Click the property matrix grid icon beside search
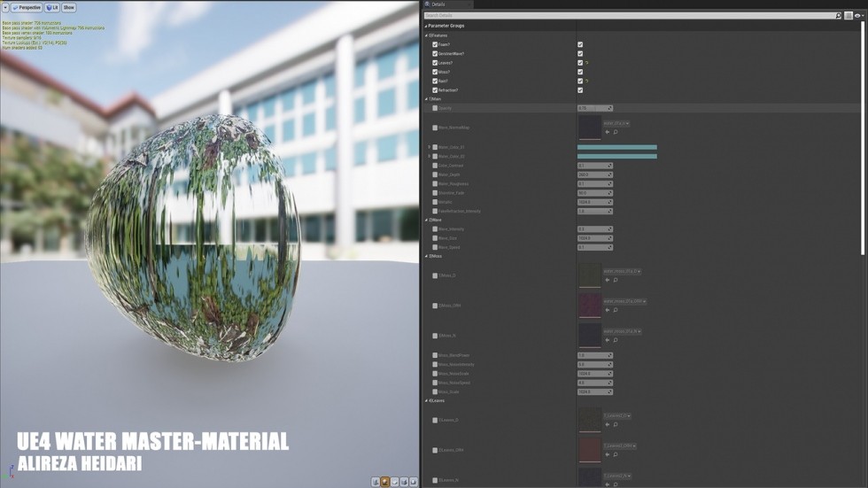This screenshot has width=868, height=488. click(848, 15)
